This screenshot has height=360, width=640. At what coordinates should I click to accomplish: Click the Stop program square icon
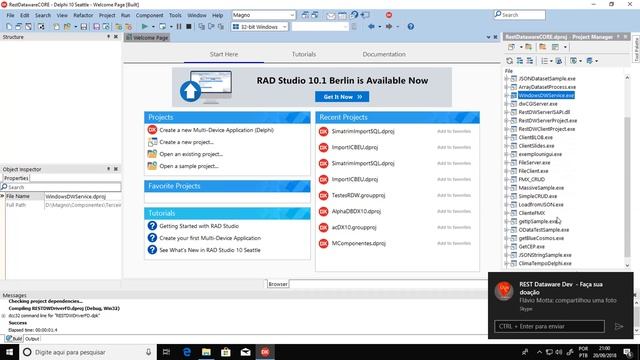189,27
